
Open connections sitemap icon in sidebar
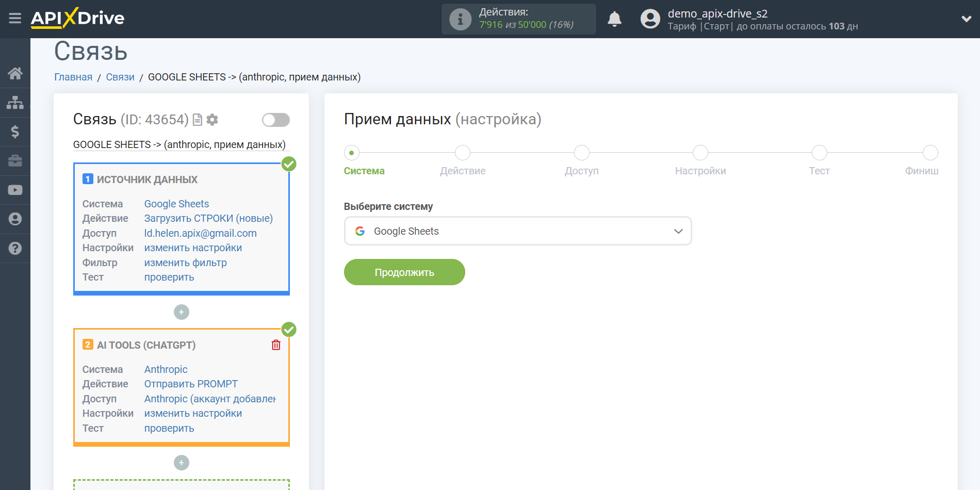(15, 102)
